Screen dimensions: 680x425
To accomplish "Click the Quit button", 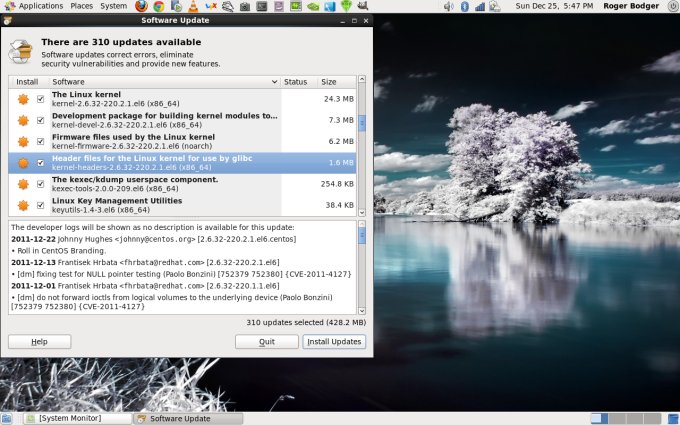I will click(267, 342).
